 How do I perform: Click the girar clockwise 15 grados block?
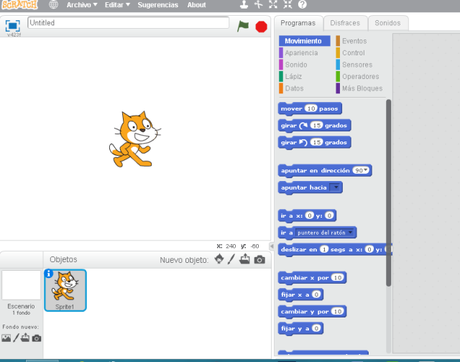[314, 126]
